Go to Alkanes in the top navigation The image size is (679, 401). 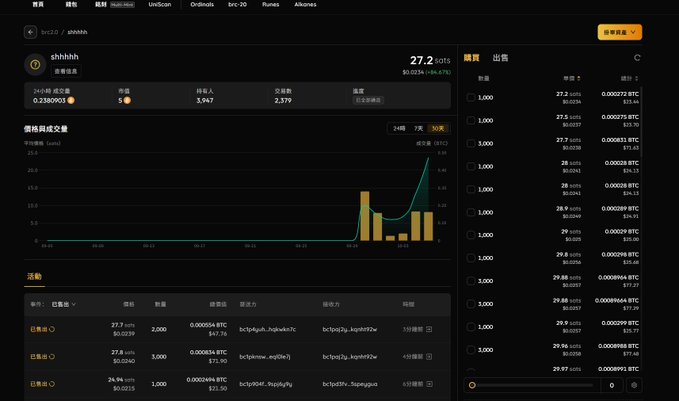[x=305, y=4]
